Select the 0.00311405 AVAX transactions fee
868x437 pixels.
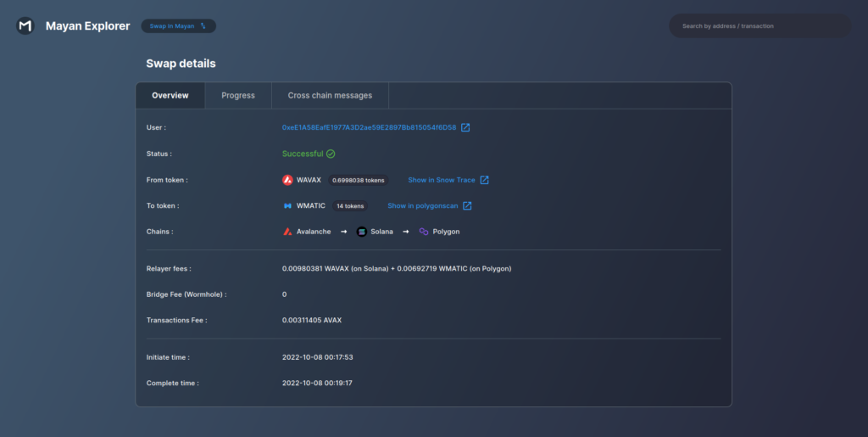click(312, 320)
